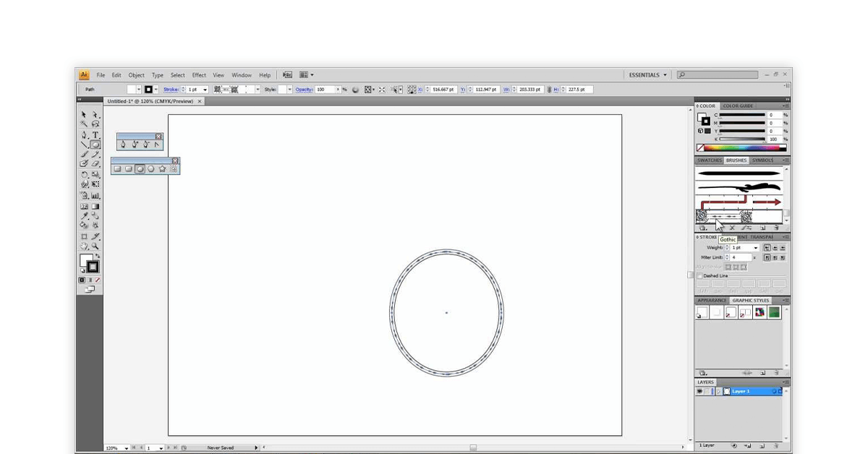
Task: Select the Lasso tool
Action: (95, 124)
